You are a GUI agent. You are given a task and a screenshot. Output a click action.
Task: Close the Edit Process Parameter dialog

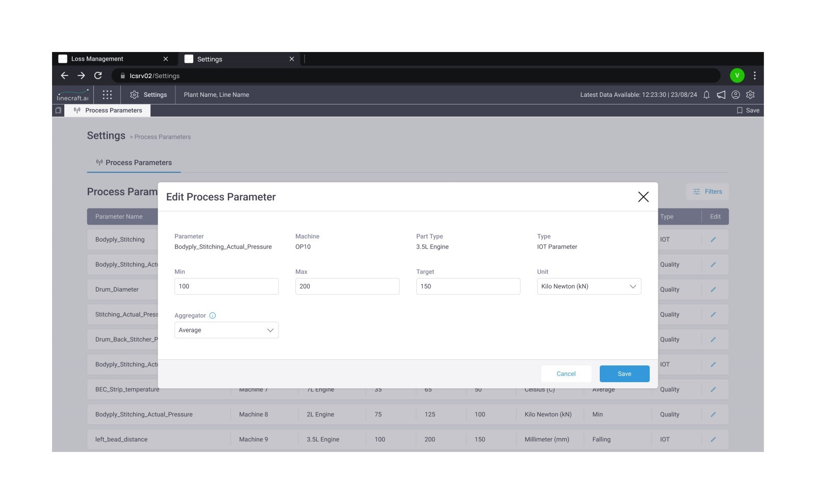(x=643, y=197)
